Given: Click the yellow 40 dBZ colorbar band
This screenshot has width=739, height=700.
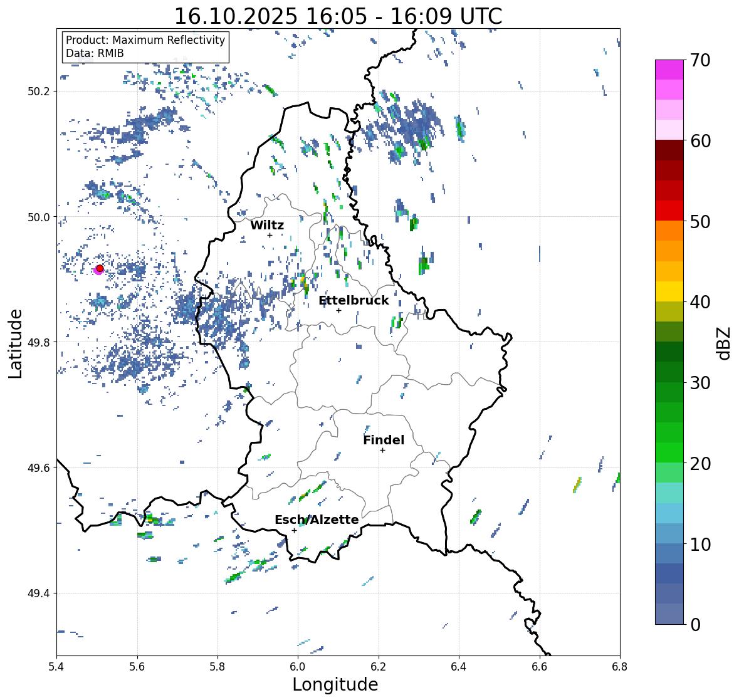Looking at the screenshot, I should 669,291.
